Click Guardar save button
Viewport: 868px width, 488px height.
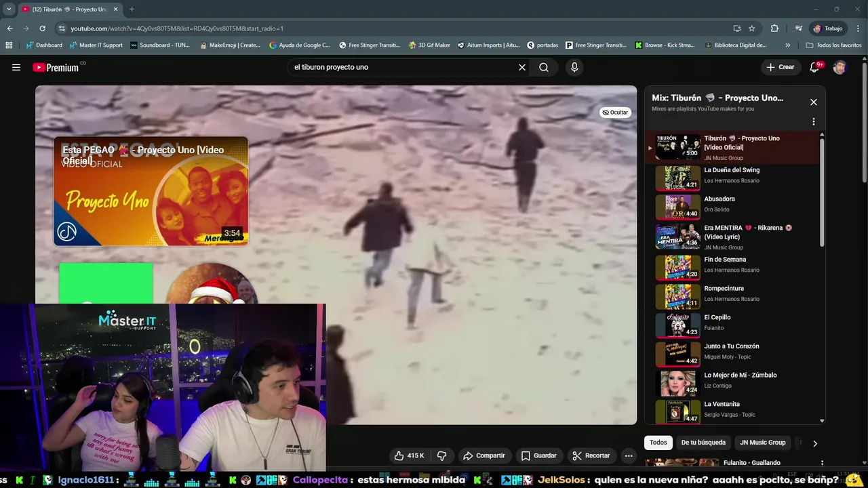coord(539,455)
